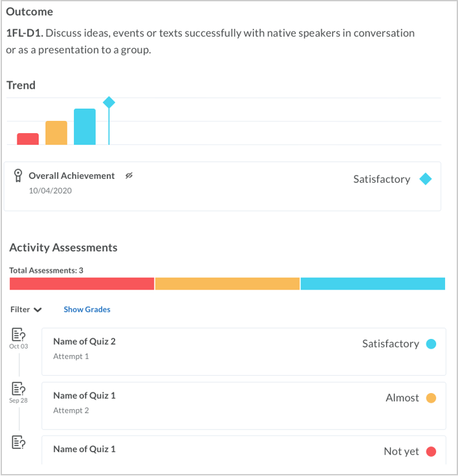Toggle the Overall Achievement visibility eye icon
This screenshot has height=476, width=458.
pyautogui.click(x=129, y=176)
